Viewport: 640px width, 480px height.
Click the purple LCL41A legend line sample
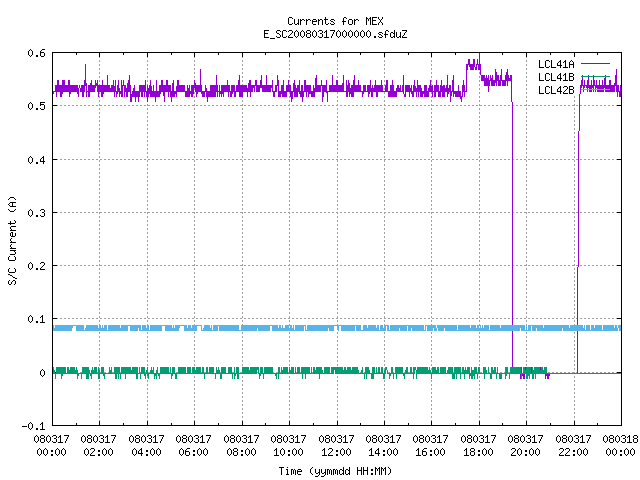[595, 64]
